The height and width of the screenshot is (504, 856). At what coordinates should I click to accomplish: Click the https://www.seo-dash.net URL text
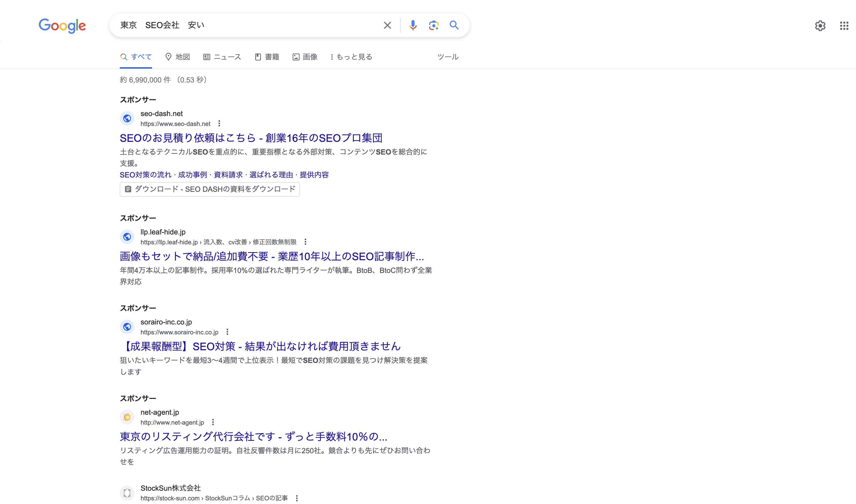tap(176, 124)
